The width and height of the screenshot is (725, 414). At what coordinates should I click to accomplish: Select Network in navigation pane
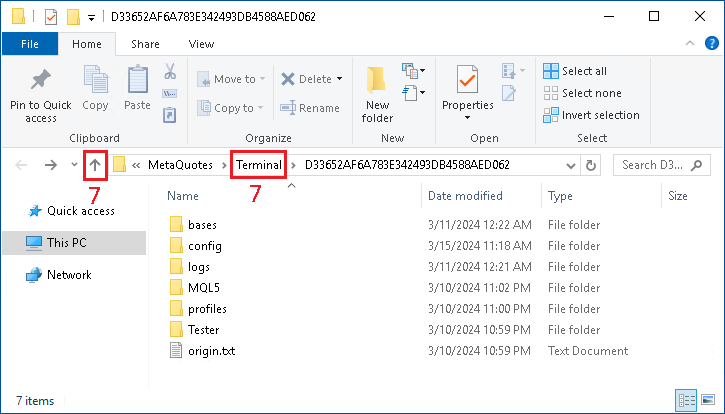pos(59,275)
